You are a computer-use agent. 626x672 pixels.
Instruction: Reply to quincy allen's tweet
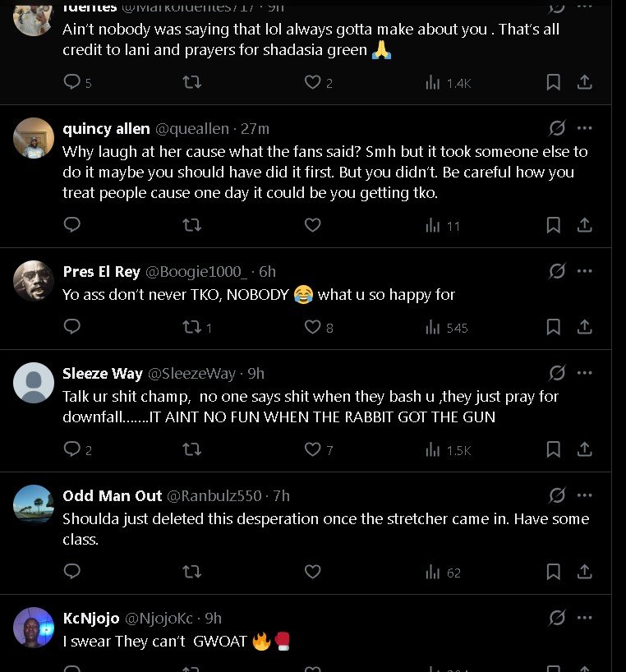pos(72,225)
